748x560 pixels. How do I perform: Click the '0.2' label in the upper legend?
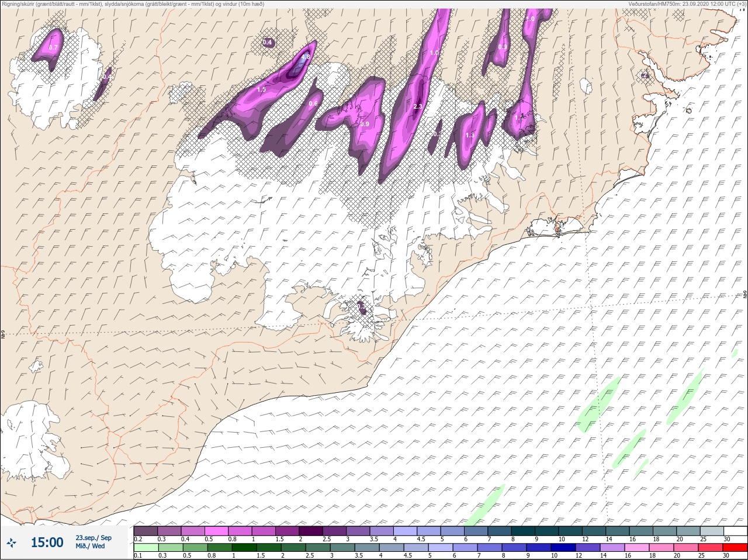[138, 539]
